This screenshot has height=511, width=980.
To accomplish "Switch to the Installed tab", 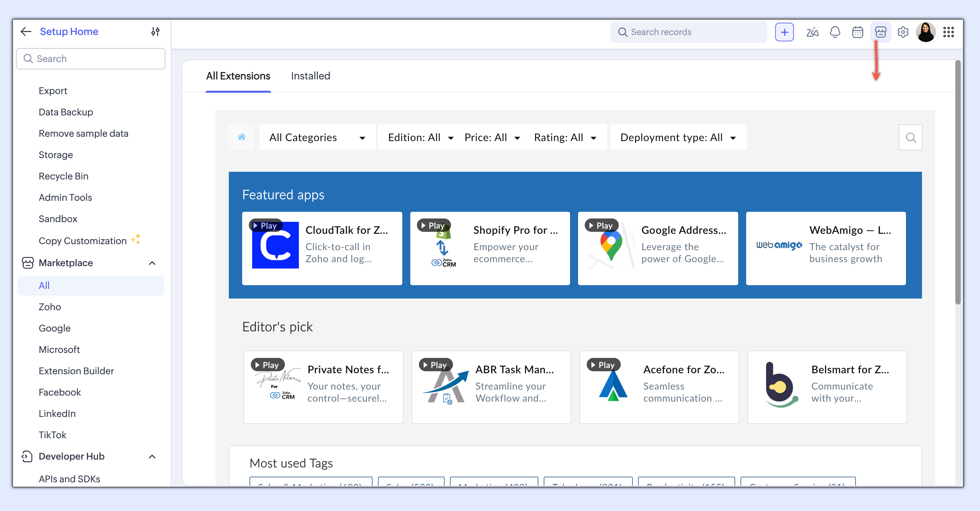I will click(311, 76).
